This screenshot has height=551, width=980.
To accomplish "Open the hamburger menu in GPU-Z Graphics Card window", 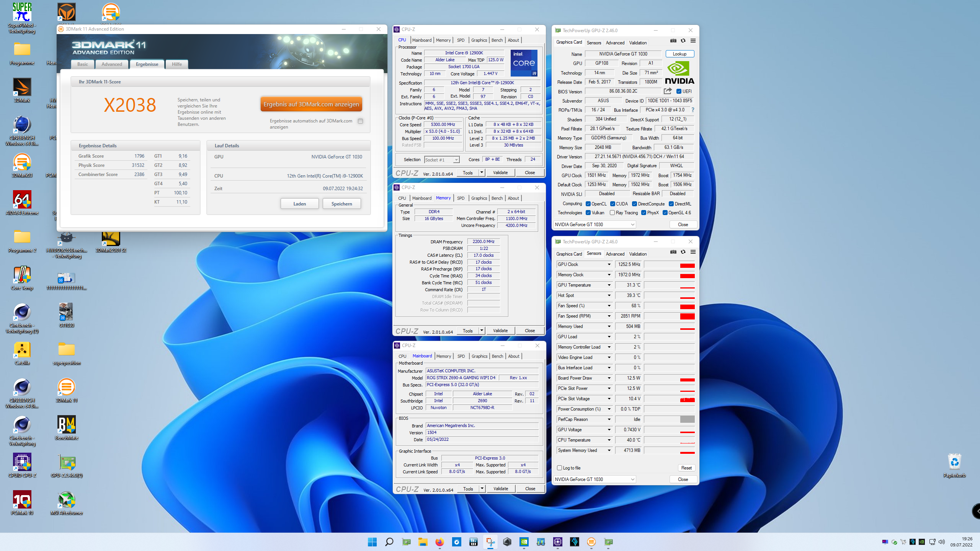I will click(x=693, y=41).
